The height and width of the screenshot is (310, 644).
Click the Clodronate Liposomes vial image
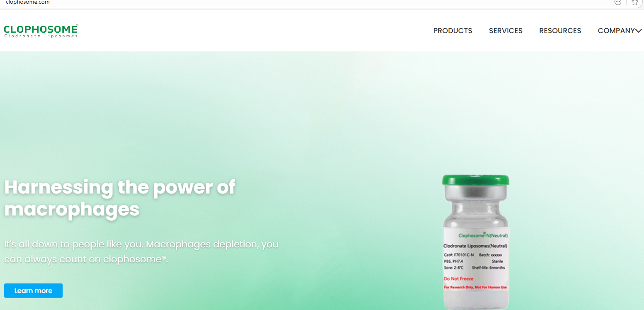[476, 242]
